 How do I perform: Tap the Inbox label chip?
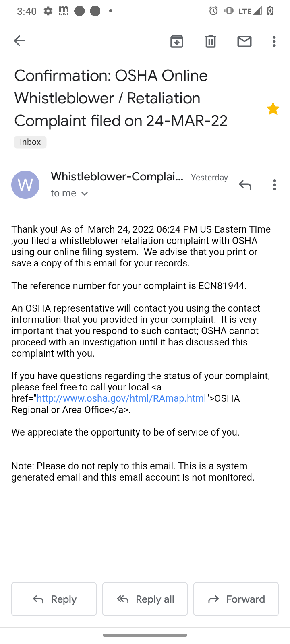pos(30,142)
